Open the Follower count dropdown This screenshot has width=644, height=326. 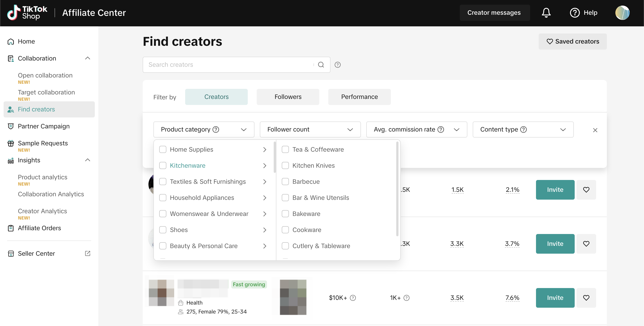tap(310, 130)
